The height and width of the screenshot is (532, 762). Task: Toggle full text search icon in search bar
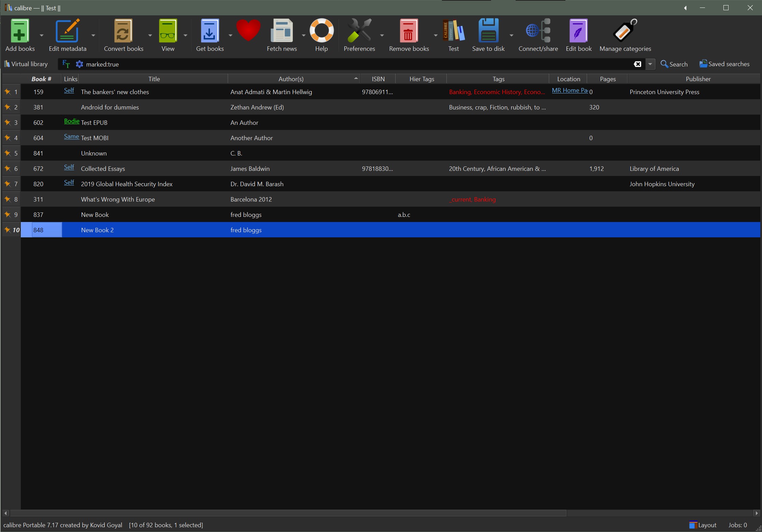[x=66, y=64]
